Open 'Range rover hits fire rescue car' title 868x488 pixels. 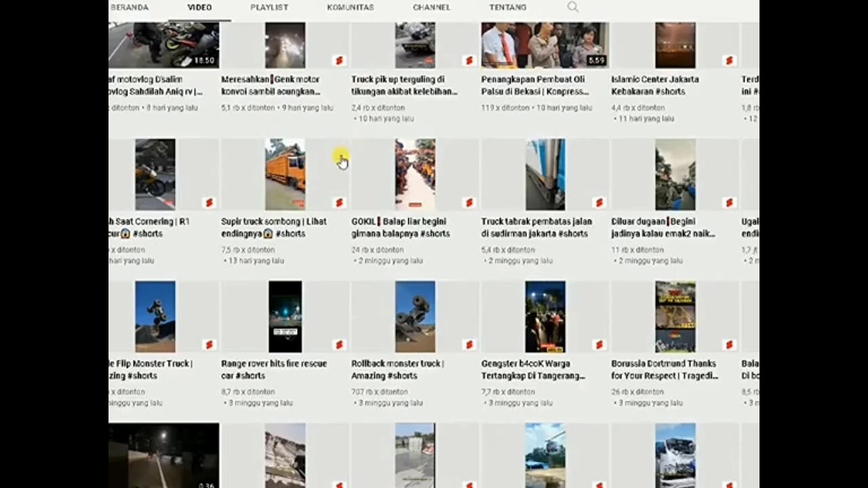click(274, 369)
